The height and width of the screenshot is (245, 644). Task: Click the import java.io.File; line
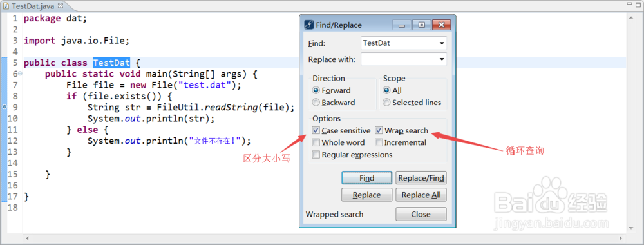(77, 41)
